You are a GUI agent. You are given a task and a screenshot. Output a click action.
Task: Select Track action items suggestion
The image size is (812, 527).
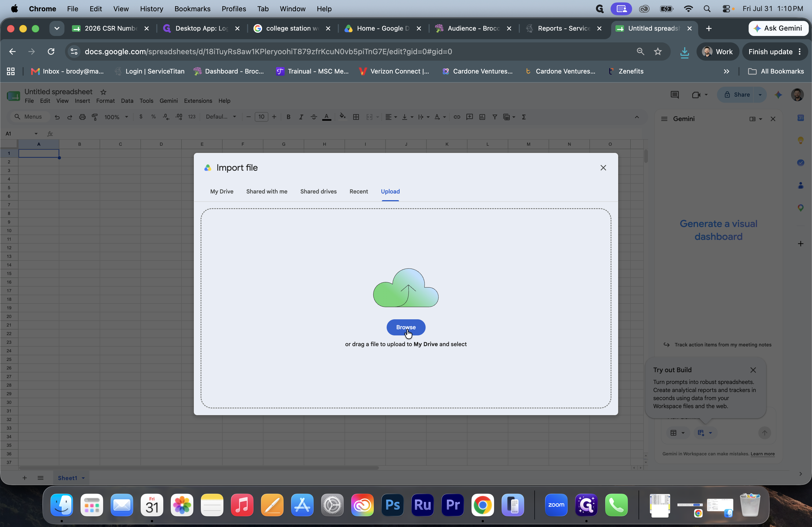(x=717, y=345)
